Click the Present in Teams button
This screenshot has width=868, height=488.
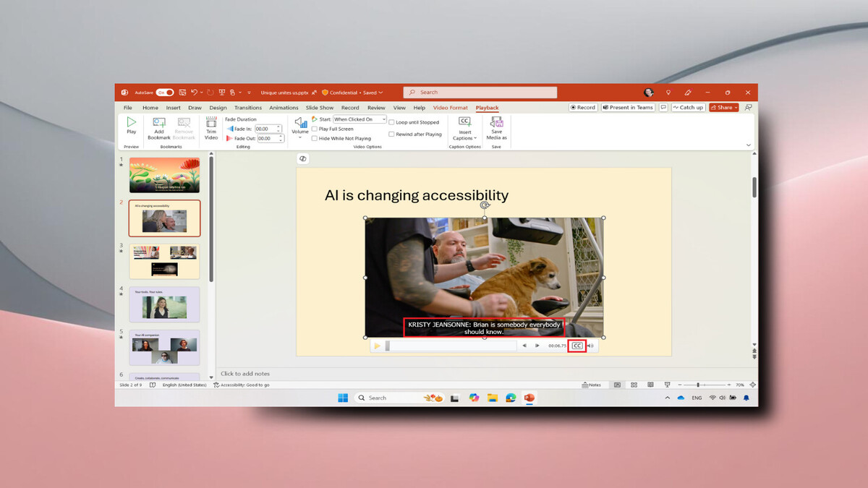628,107
